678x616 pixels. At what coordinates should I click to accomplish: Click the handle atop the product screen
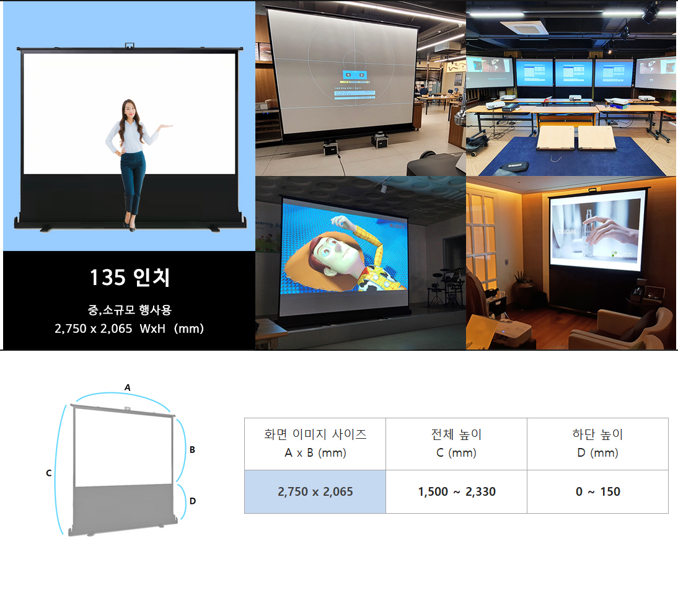point(130,45)
